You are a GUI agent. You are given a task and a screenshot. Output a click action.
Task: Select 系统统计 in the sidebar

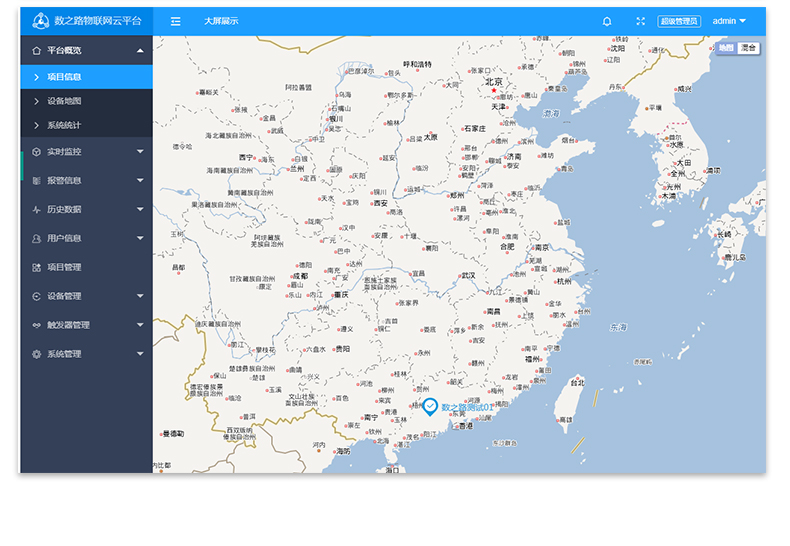[x=64, y=126]
